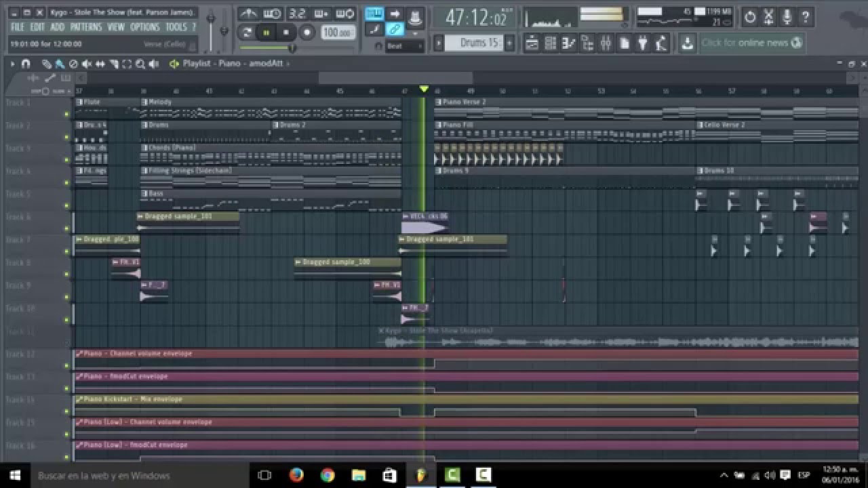Image resolution: width=868 pixels, height=488 pixels.
Task: Click the previous pattern arrow beside Drums 15
Action: point(438,43)
